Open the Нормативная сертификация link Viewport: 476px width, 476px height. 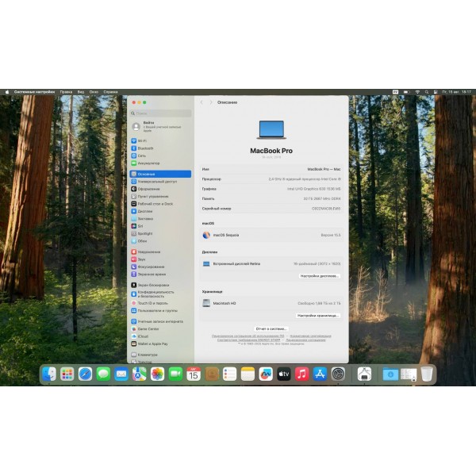coord(310,336)
